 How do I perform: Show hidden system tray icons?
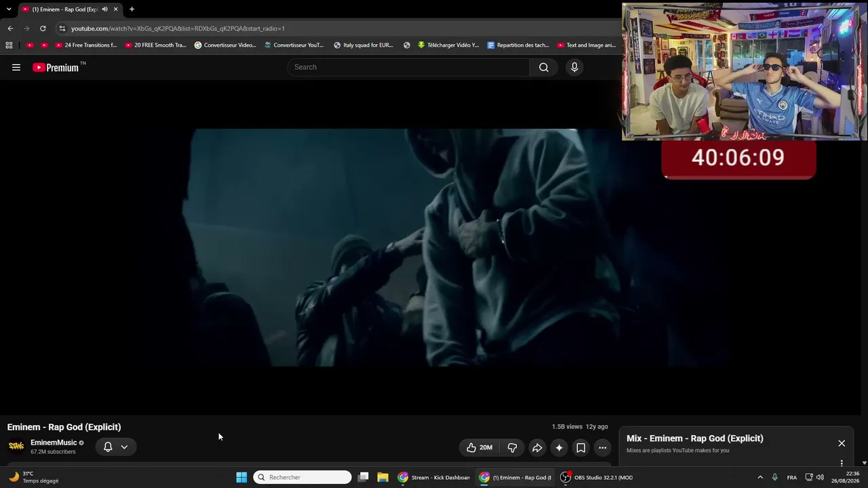tap(760, 477)
